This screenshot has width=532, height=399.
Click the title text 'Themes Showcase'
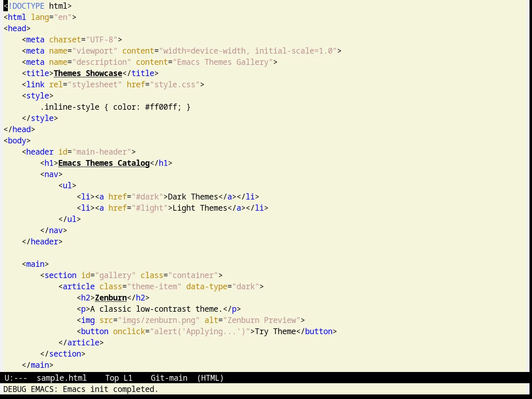point(88,73)
